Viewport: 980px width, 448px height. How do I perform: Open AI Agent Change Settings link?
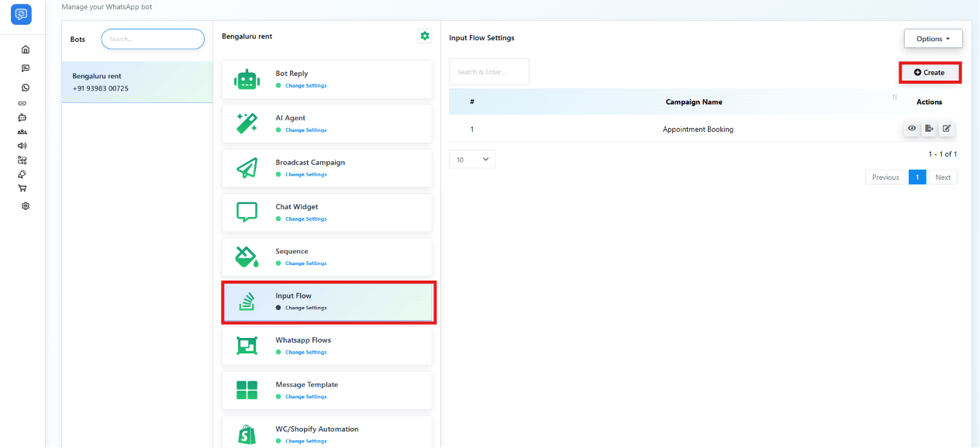click(306, 130)
